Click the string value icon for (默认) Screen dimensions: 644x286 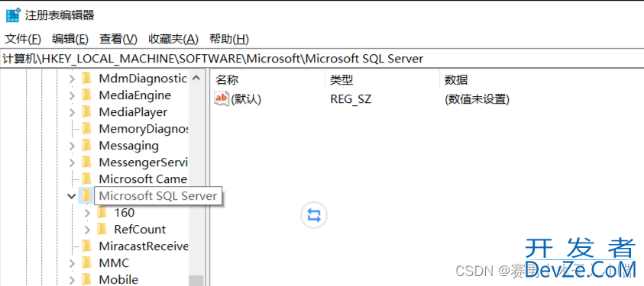[221, 98]
